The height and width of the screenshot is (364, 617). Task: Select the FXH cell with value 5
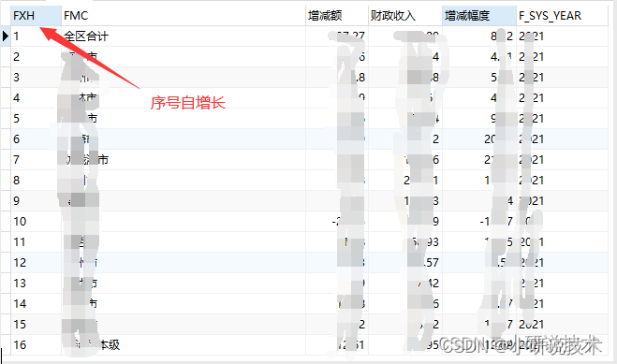click(x=36, y=118)
